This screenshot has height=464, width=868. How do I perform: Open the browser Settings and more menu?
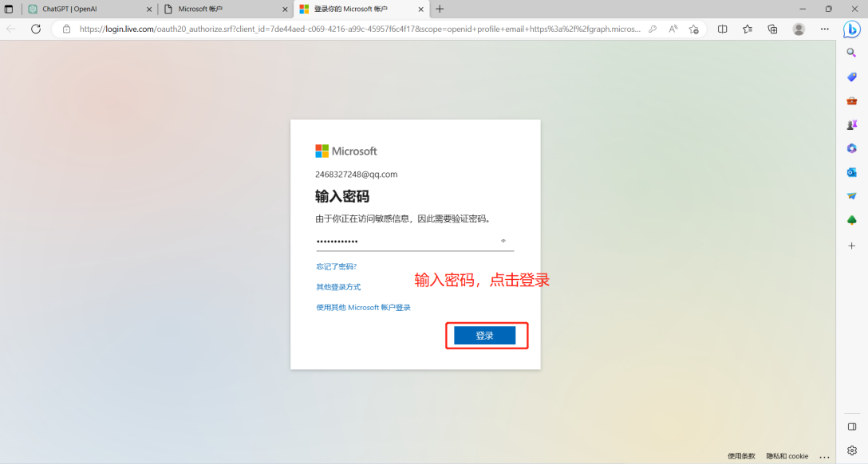[x=824, y=29]
